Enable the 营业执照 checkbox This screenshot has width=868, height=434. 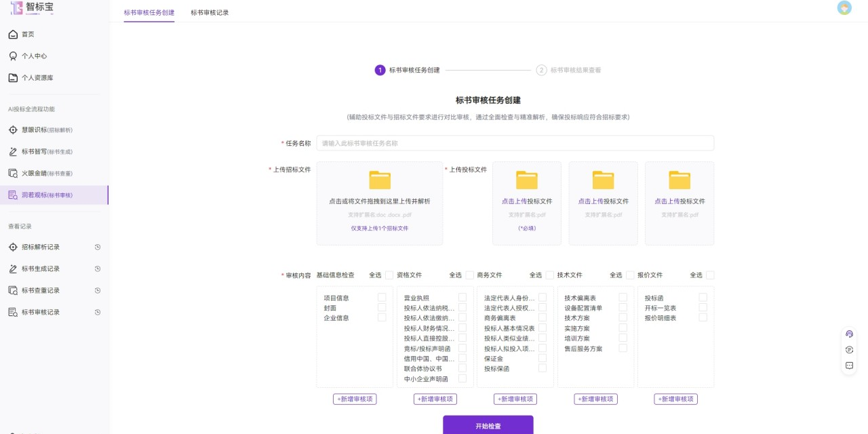coord(462,296)
